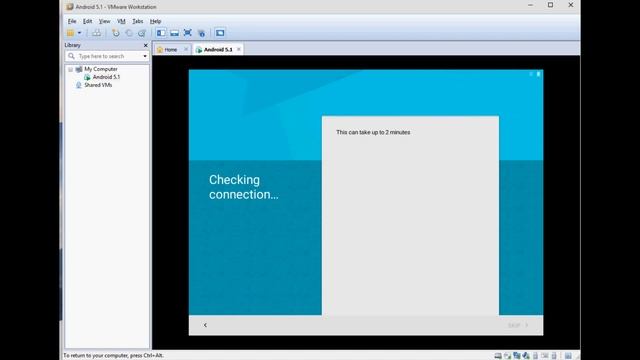Click the 'Checking connection...' heading

[x=244, y=187]
